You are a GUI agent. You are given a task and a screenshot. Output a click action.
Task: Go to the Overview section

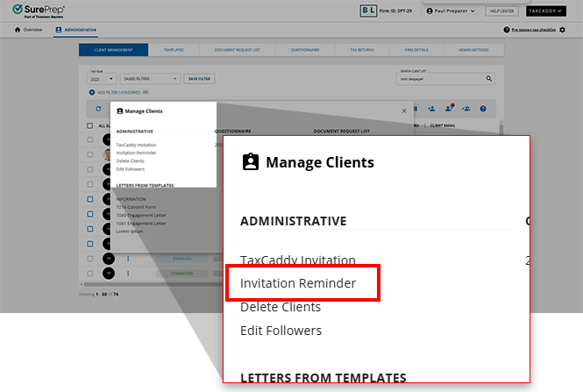(28, 30)
